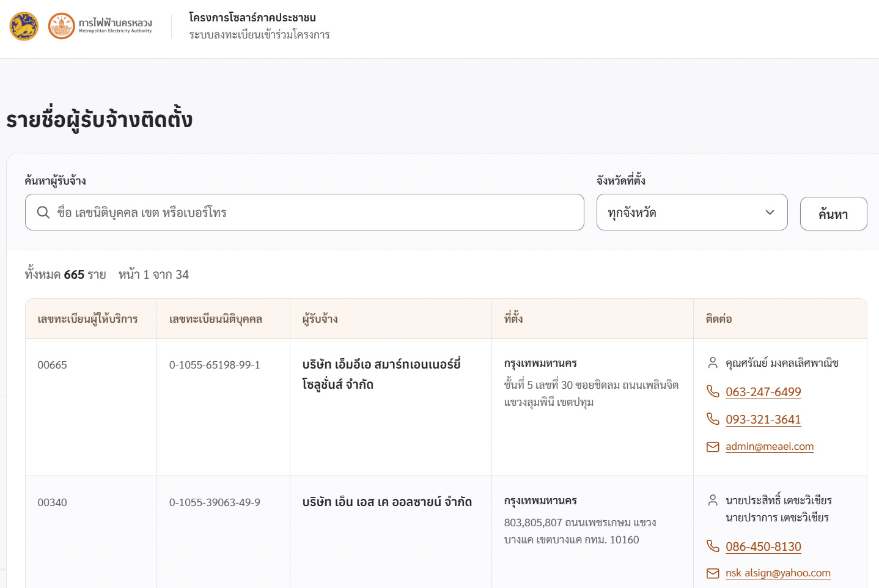This screenshot has height=588, width=879.
Task: Click the Metropolitan Electricity Authority logo
Action: (x=100, y=26)
